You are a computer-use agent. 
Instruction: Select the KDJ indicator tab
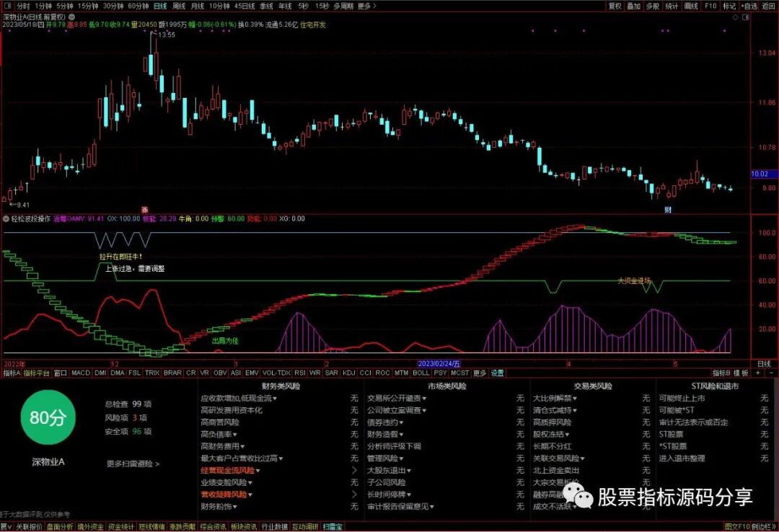[x=349, y=373]
